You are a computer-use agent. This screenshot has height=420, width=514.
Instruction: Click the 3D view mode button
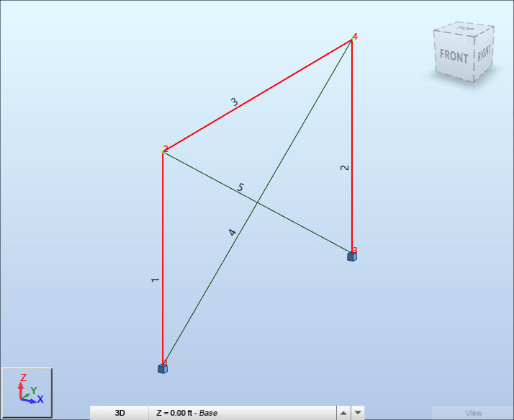click(120, 413)
